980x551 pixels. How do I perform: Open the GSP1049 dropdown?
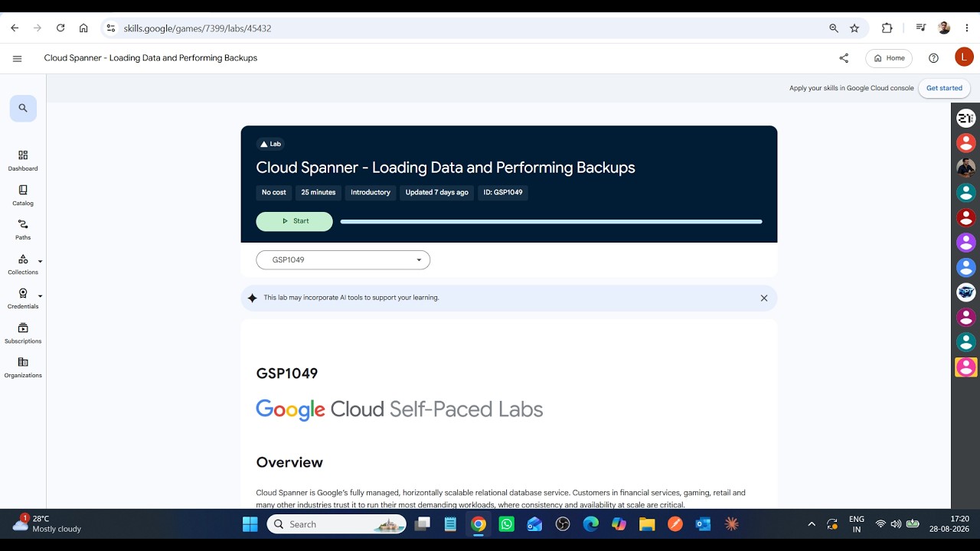coord(343,260)
